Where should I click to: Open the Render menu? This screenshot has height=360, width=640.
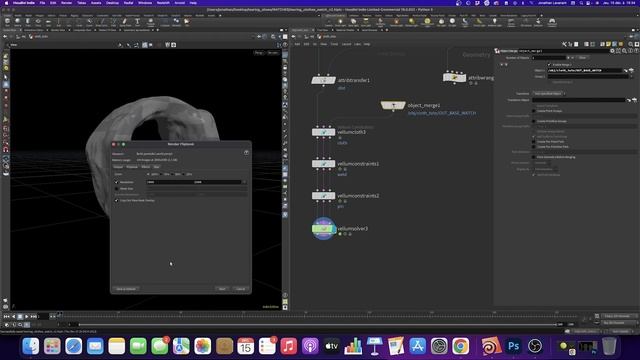tap(66, 3)
